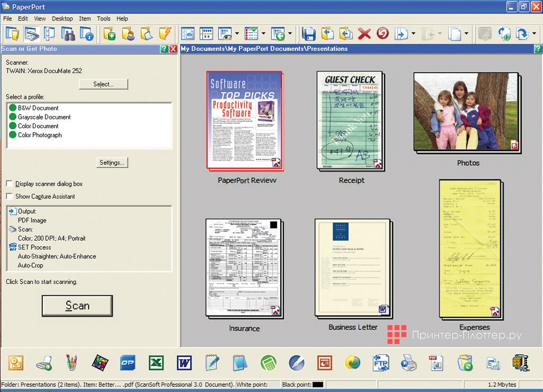Image resolution: width=543 pixels, height=392 pixels.
Task: Click the red X delete toolbar icon
Action: click(x=364, y=34)
